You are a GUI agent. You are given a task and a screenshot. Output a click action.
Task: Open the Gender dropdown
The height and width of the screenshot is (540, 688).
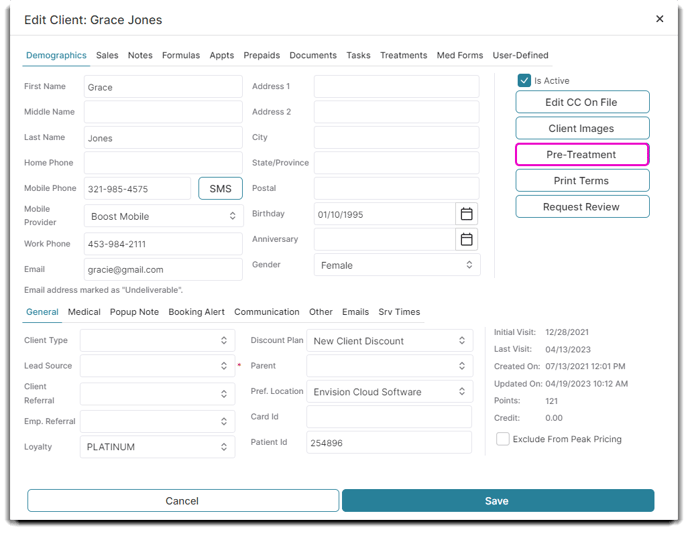(x=397, y=265)
